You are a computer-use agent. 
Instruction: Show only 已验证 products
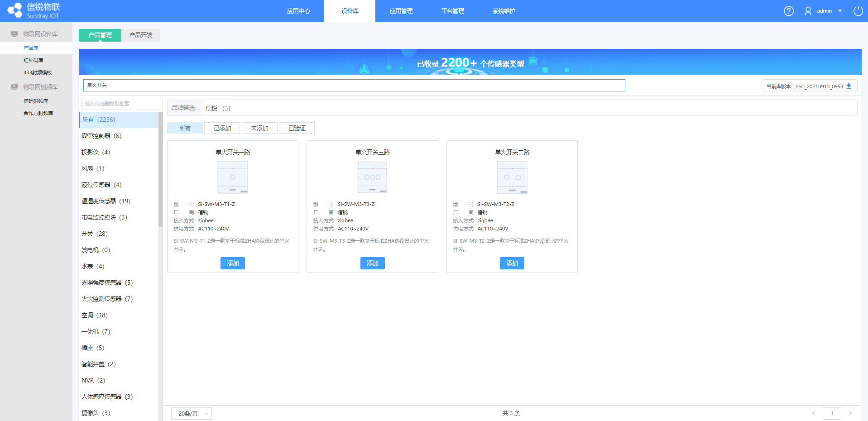pyautogui.click(x=297, y=128)
